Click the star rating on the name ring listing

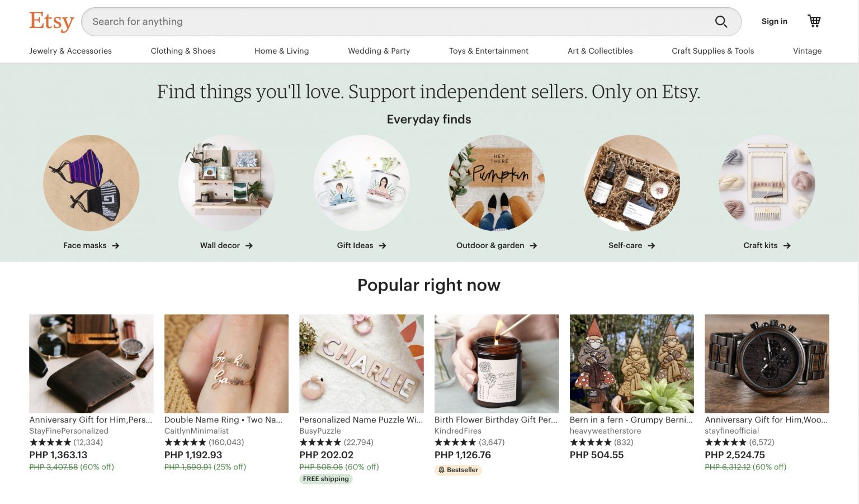(x=187, y=442)
